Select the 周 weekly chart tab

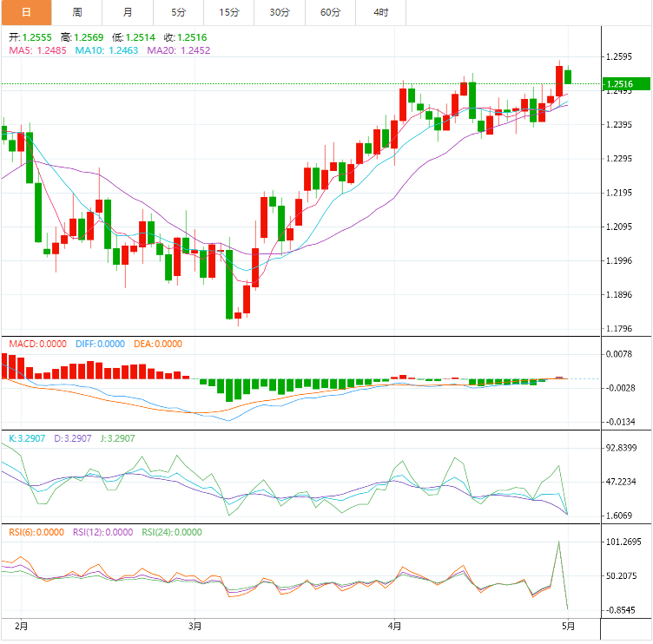pos(77,12)
